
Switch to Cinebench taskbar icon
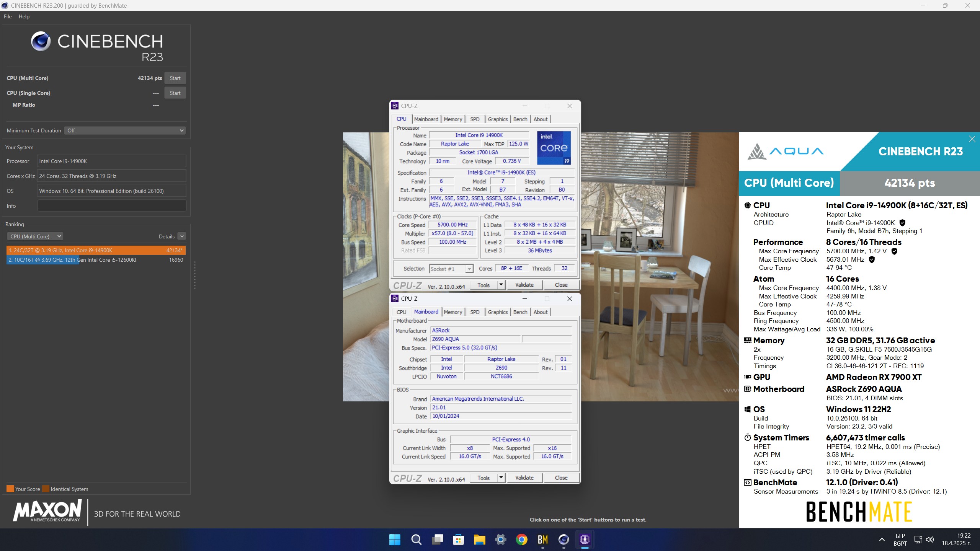point(563,540)
